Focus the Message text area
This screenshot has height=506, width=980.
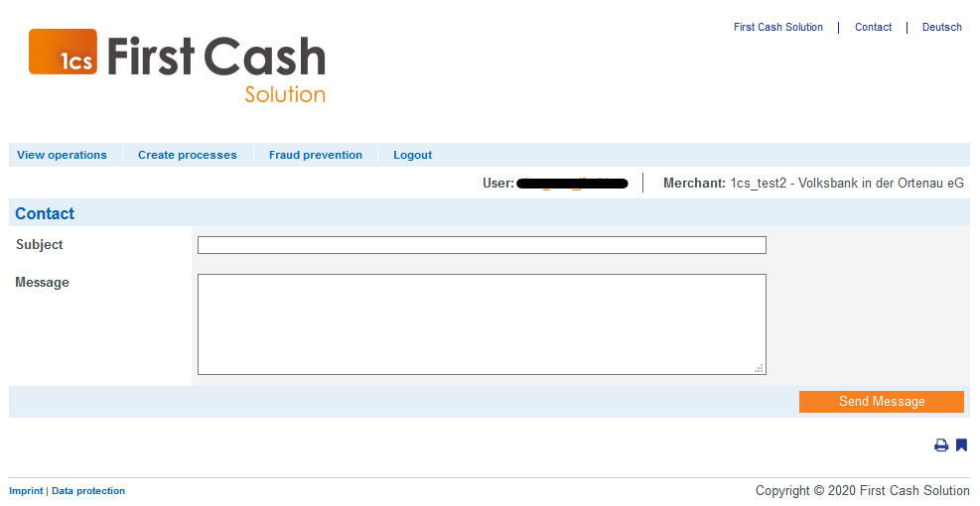482,324
